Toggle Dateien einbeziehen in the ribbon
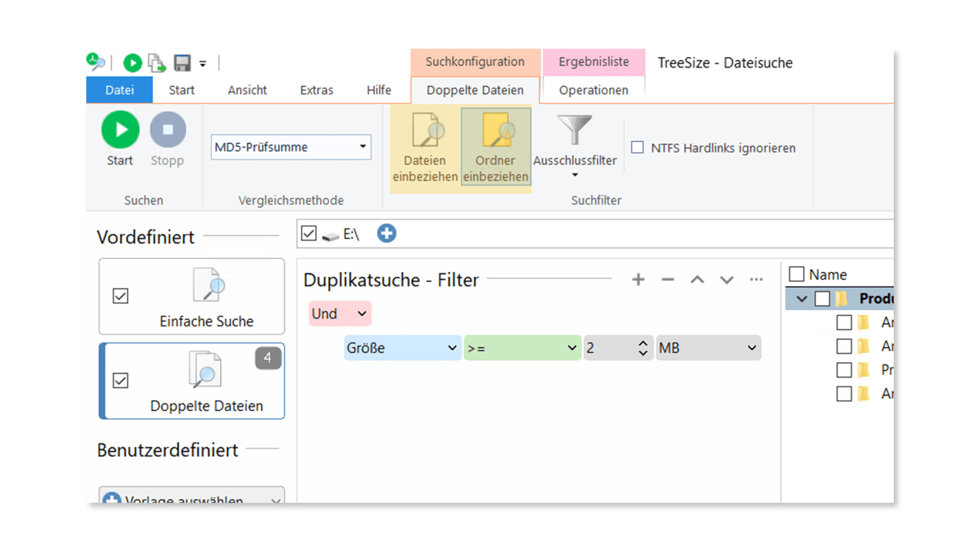This screenshot has width=980, height=551. point(425,147)
